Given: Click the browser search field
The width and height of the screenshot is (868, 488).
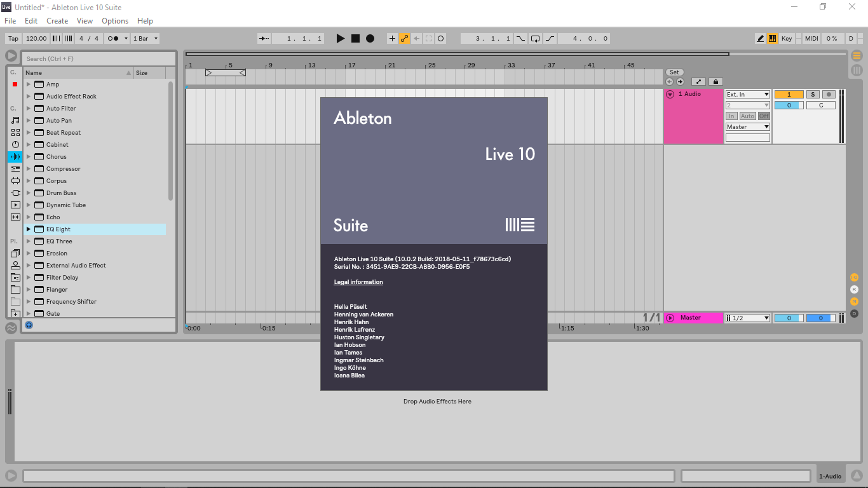Looking at the screenshot, I should pos(98,58).
